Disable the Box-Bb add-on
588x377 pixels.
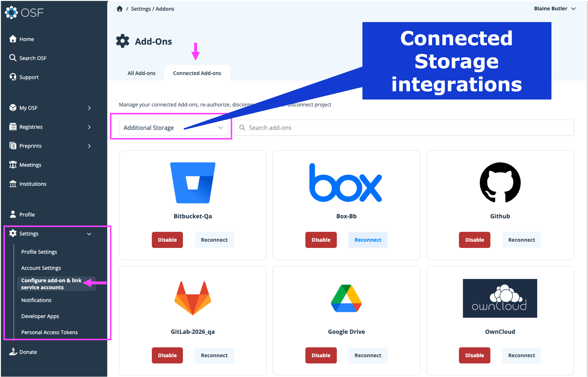321,240
